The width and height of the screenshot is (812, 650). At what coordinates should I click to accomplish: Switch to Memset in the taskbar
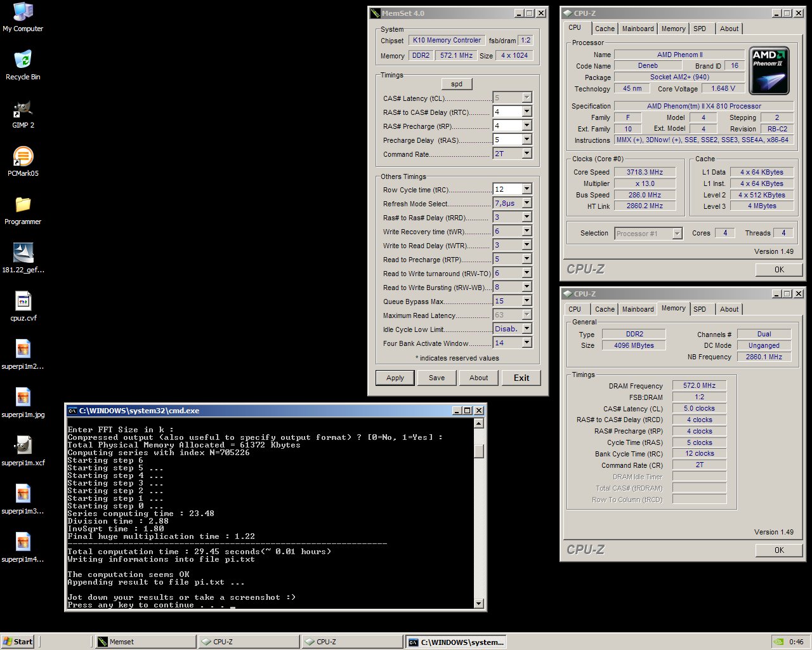145,642
